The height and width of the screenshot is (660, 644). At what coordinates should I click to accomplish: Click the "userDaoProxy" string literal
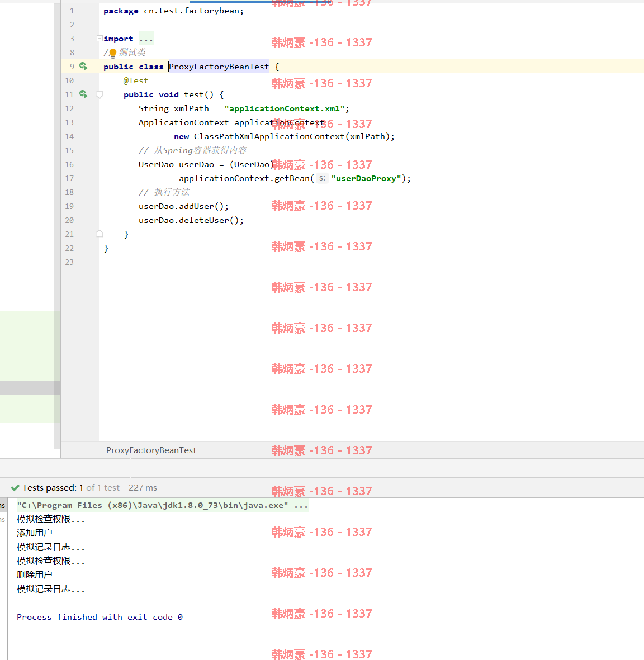pos(366,178)
